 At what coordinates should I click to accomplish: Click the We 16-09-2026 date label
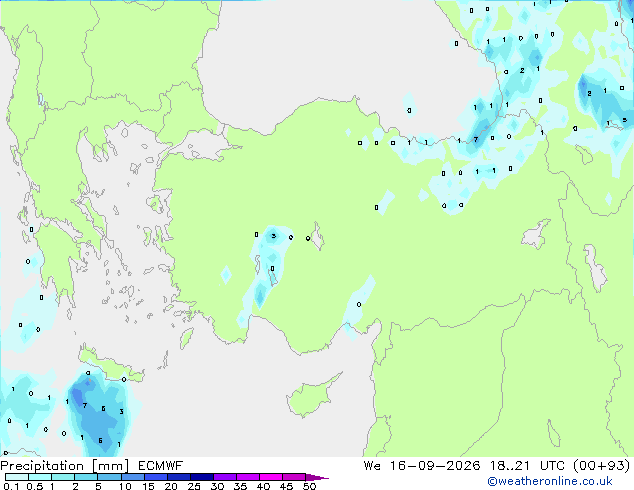422,466
